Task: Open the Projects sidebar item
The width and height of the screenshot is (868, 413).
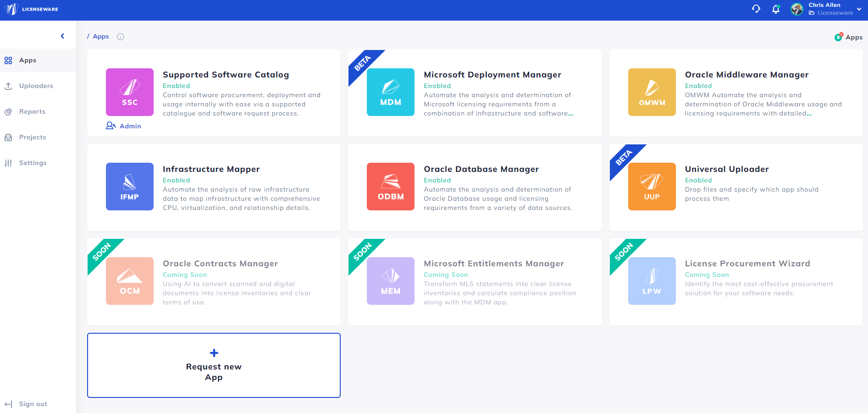Action: pos(38,137)
